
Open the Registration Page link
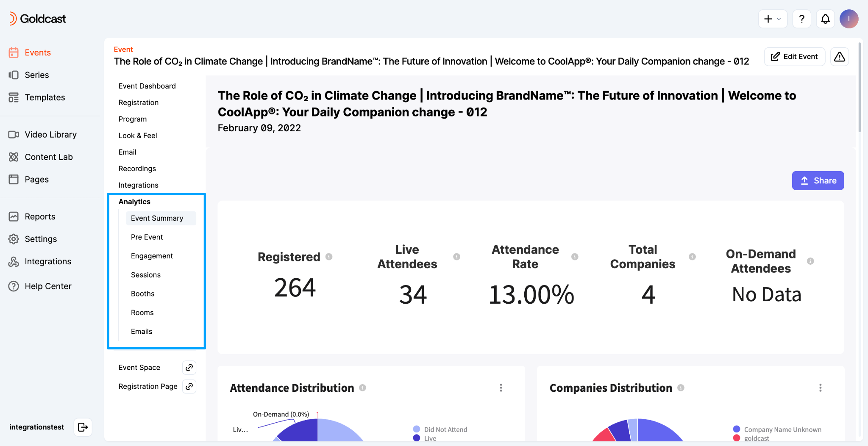[x=148, y=386]
